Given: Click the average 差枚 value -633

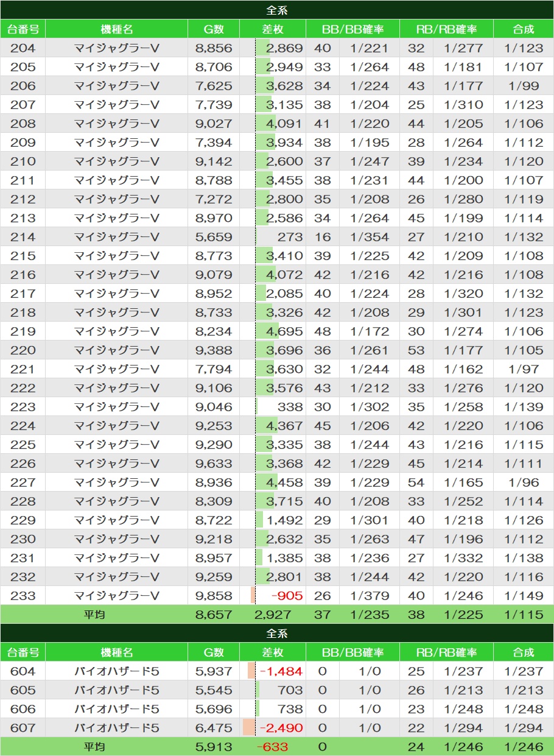Looking at the screenshot, I should [272, 747].
